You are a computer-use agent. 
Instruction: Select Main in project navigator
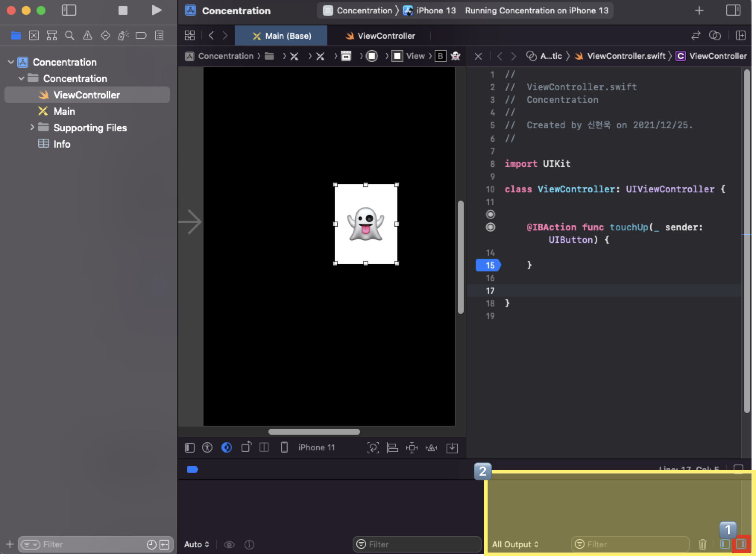64,111
